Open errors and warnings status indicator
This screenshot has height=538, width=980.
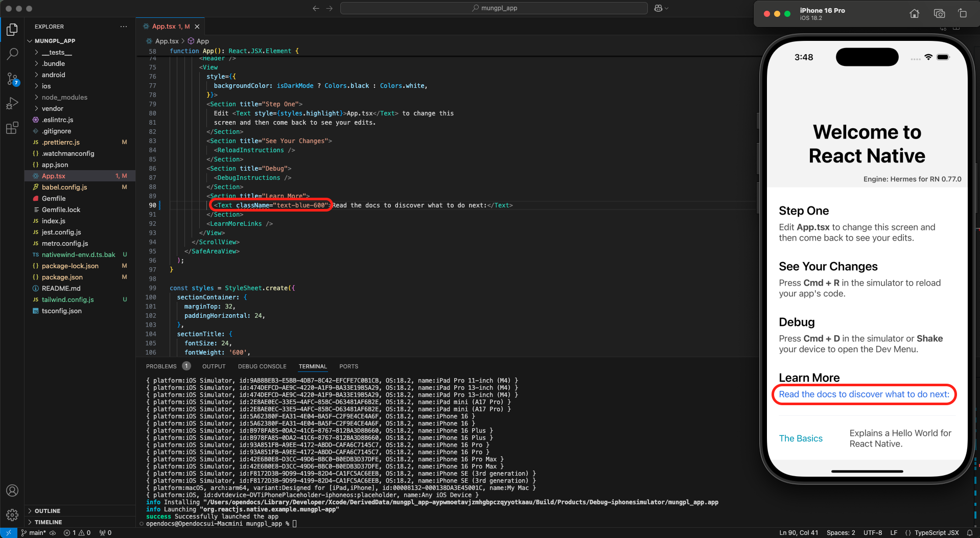click(x=77, y=533)
